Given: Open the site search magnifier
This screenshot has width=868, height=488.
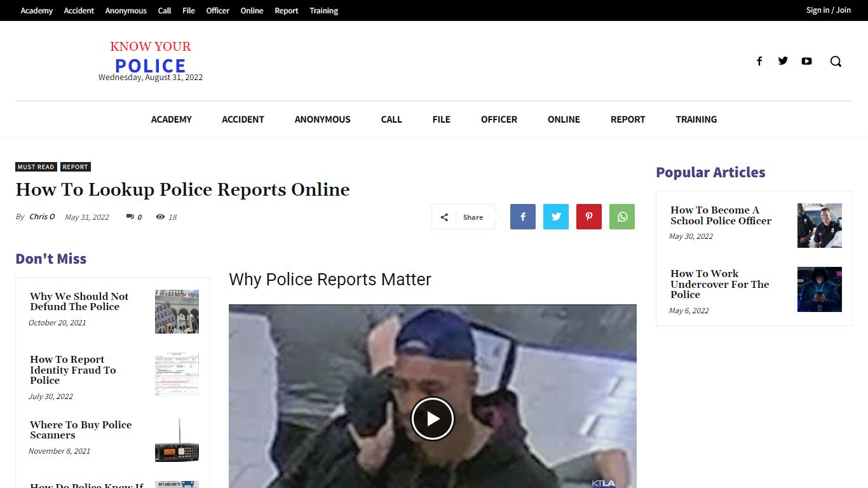Looking at the screenshot, I should (836, 61).
